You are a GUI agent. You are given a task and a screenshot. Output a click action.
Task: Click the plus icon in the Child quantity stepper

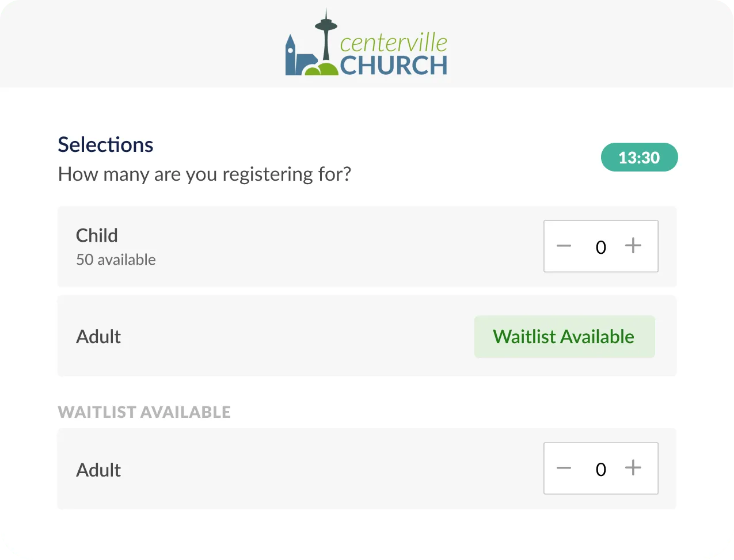tap(633, 246)
